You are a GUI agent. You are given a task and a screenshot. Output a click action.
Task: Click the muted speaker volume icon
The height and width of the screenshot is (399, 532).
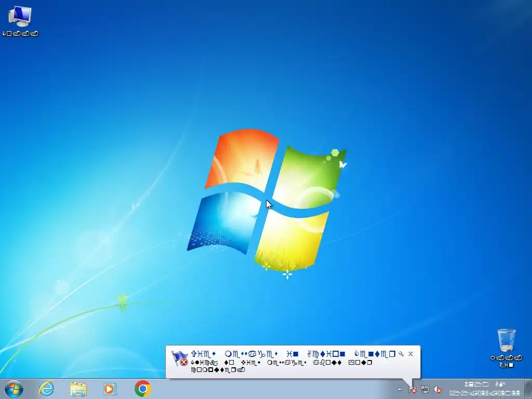437,390
